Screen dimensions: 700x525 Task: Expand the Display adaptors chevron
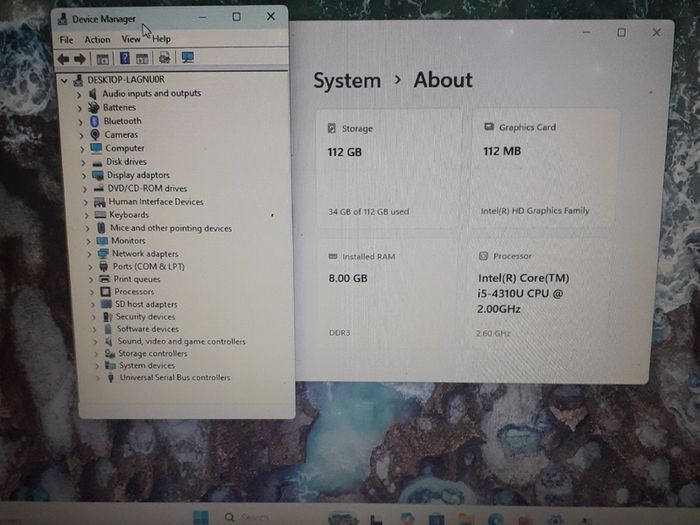[84, 176]
